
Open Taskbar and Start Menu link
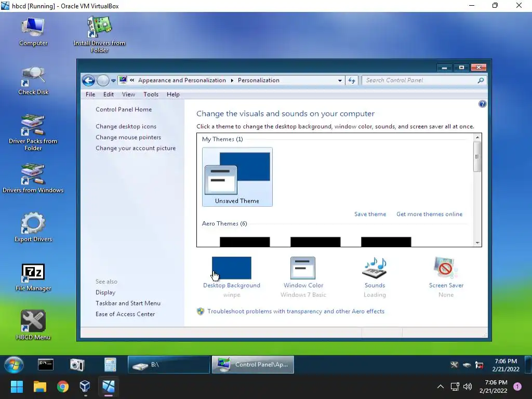(x=128, y=303)
